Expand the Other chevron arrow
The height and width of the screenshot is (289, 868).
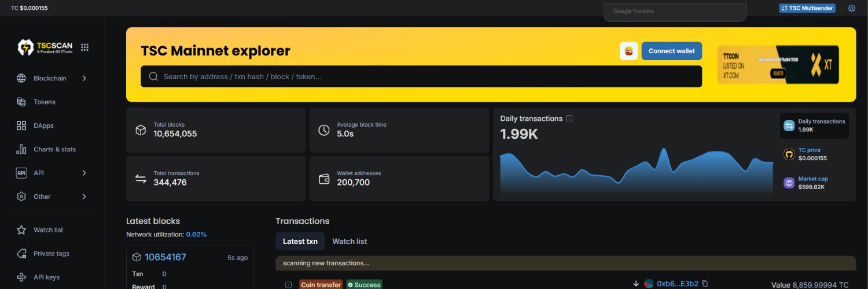pyautogui.click(x=84, y=197)
